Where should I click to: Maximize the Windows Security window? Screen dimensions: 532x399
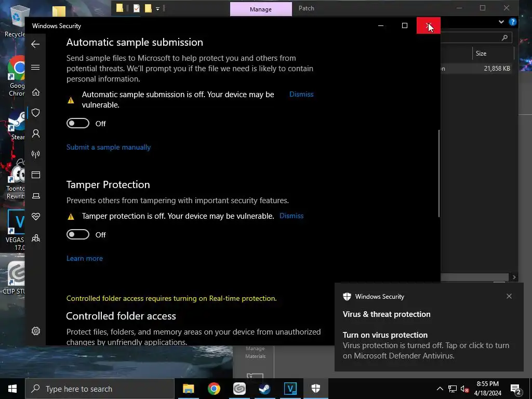(x=404, y=25)
